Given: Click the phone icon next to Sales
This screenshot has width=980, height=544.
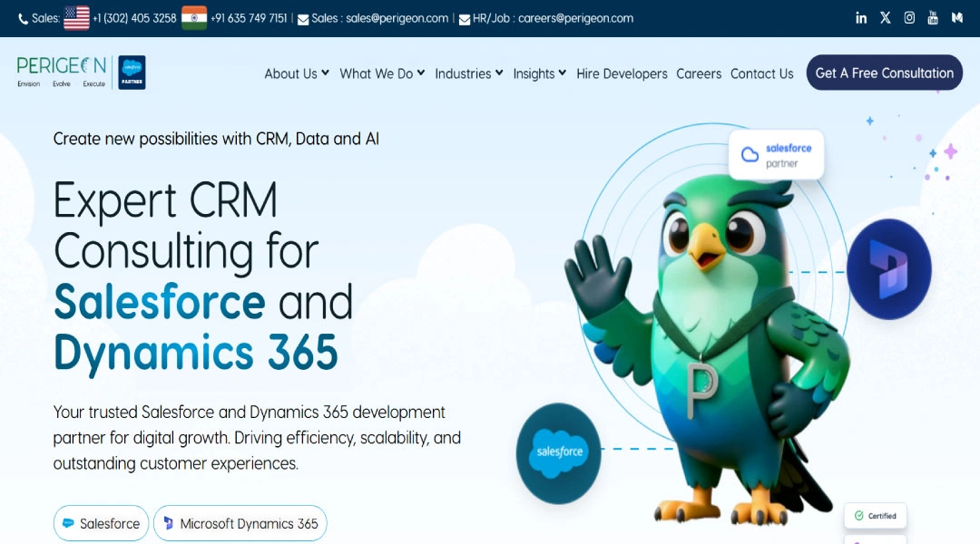Looking at the screenshot, I should coord(23,19).
